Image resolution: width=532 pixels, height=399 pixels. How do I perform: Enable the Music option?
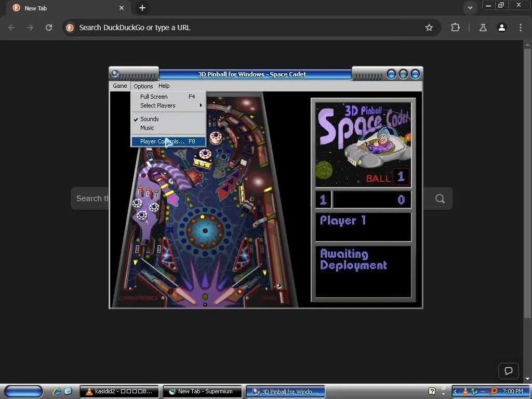click(168, 128)
